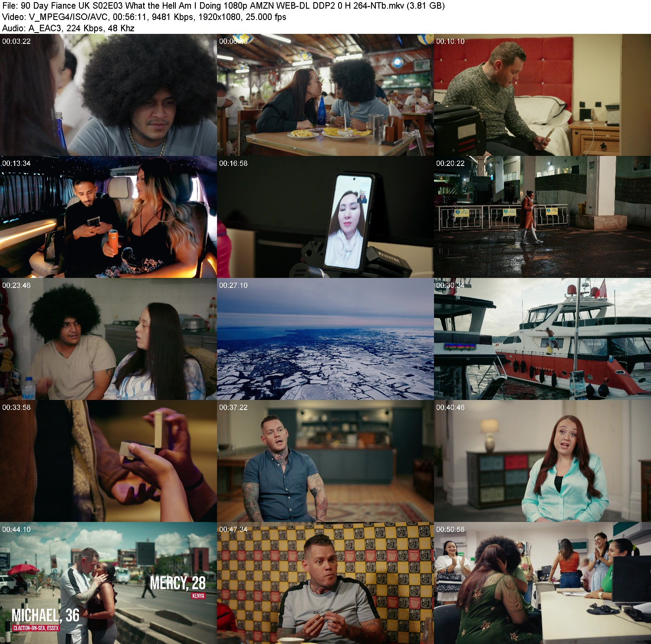The height and width of the screenshot is (644, 651).
Task: Click the CLACTON-ON-SEA, ESSEX location tag
Action: coord(36,628)
